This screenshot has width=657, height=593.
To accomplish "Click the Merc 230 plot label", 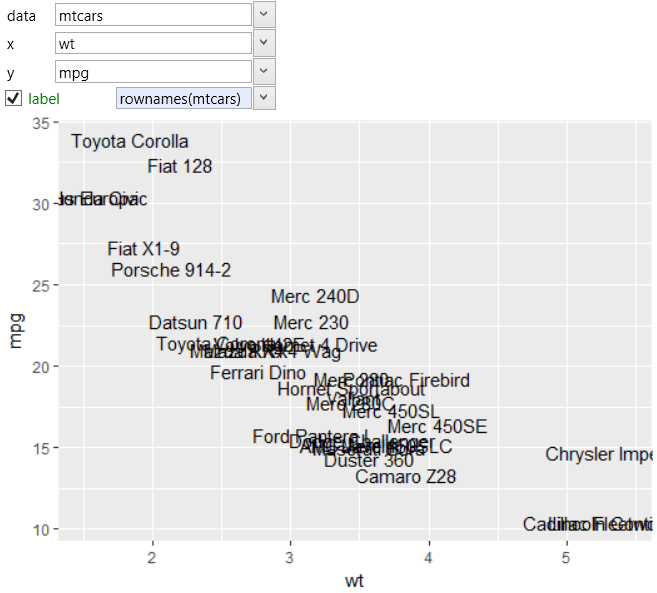I will click(x=311, y=323).
